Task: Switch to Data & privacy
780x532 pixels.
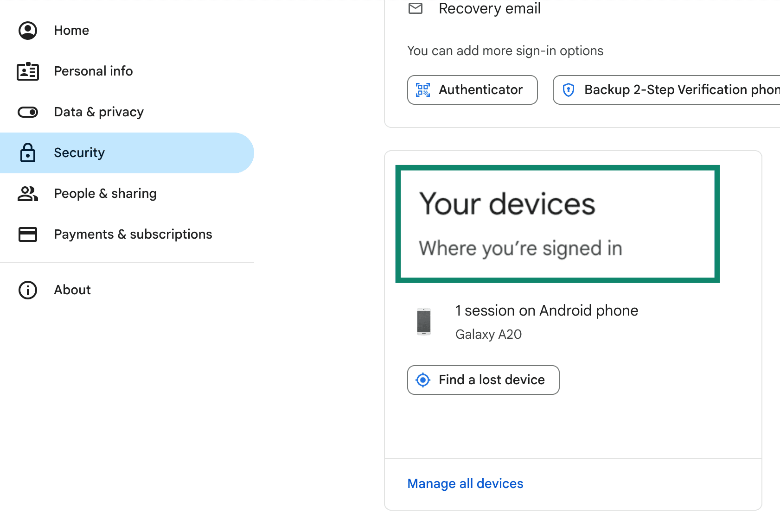Action: (x=98, y=112)
